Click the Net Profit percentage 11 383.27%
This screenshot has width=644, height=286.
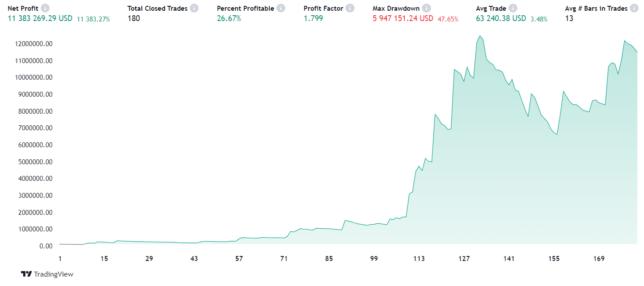(93, 19)
